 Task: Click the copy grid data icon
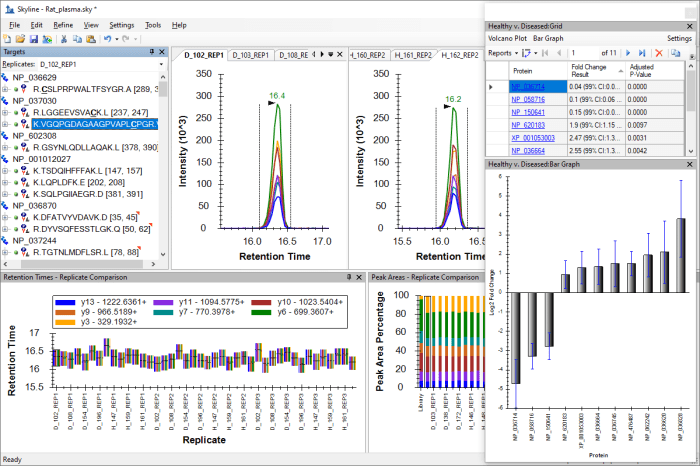point(676,52)
